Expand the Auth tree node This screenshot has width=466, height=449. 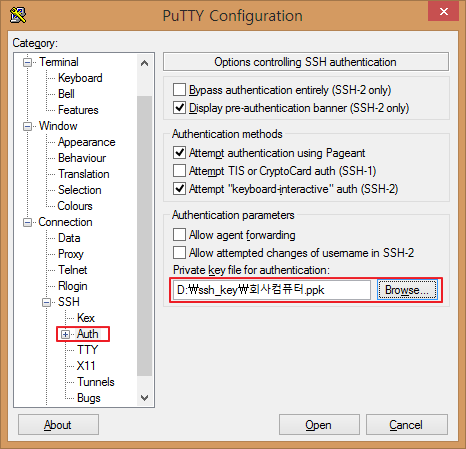(66, 334)
